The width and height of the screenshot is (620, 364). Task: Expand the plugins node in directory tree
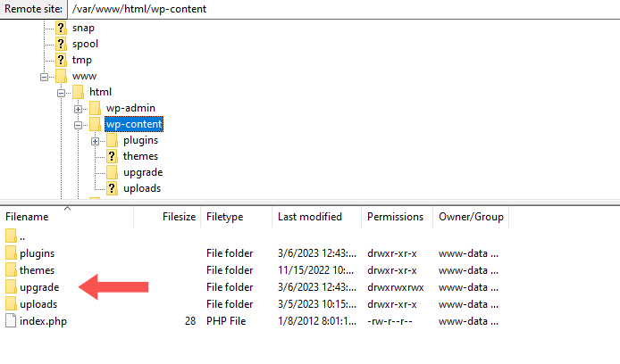[96, 140]
